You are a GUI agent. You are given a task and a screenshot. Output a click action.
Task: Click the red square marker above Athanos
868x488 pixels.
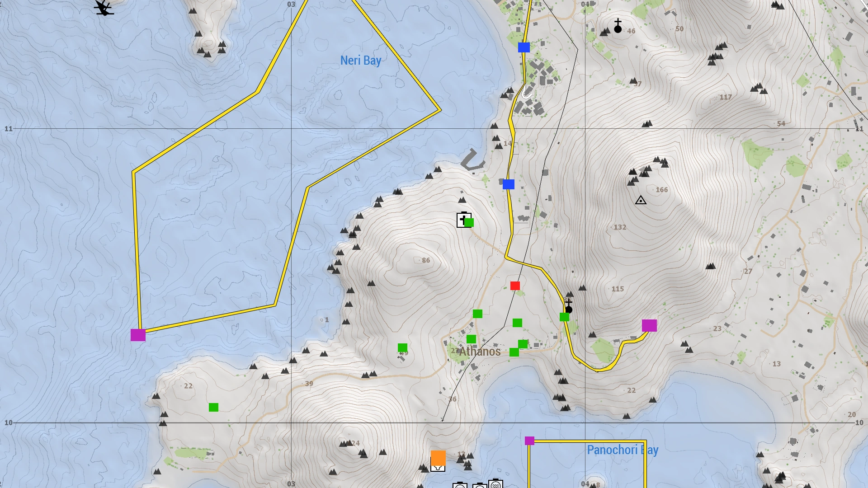coord(515,286)
